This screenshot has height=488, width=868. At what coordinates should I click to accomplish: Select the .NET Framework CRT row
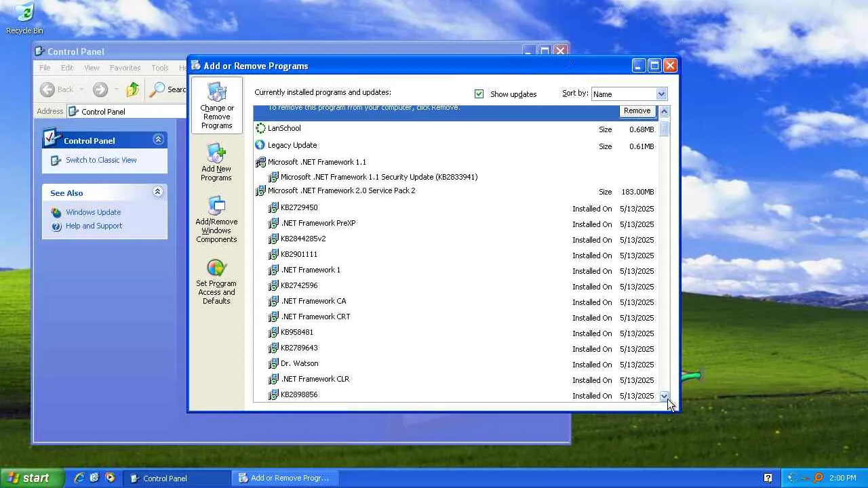point(456,317)
